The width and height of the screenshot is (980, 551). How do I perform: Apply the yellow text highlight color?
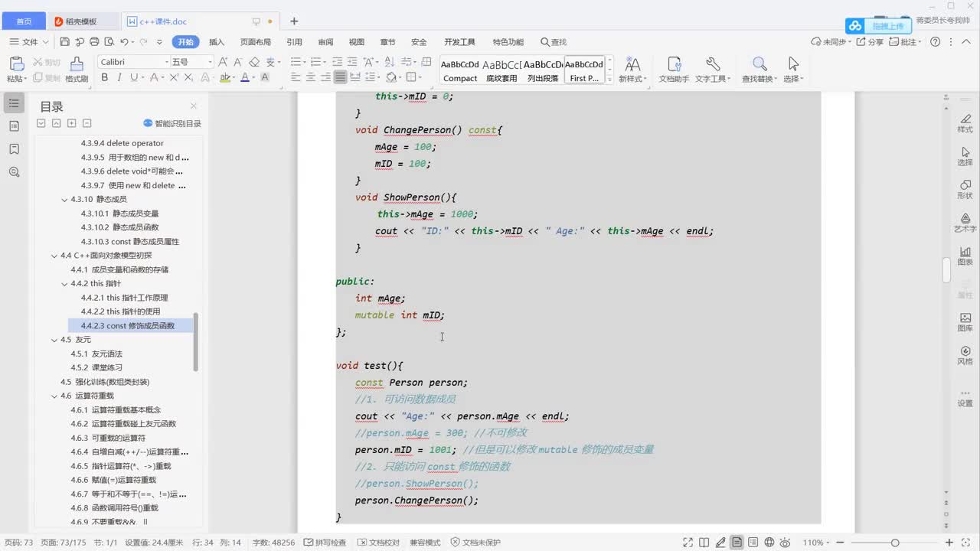(x=224, y=77)
